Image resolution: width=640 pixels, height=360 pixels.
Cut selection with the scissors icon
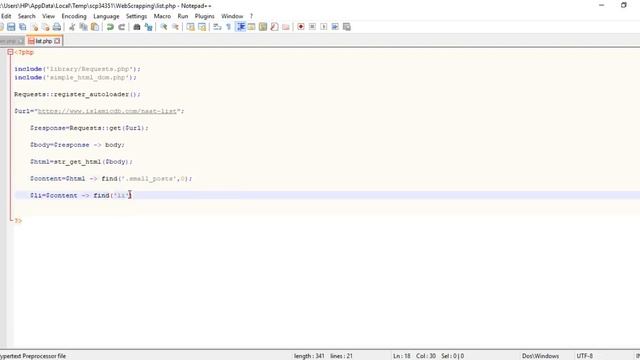72,27
